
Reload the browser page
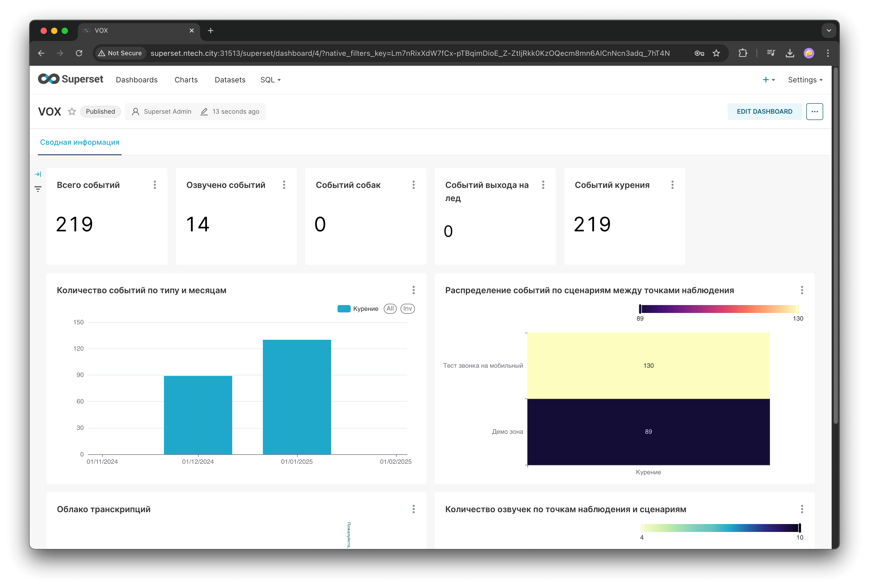click(79, 53)
